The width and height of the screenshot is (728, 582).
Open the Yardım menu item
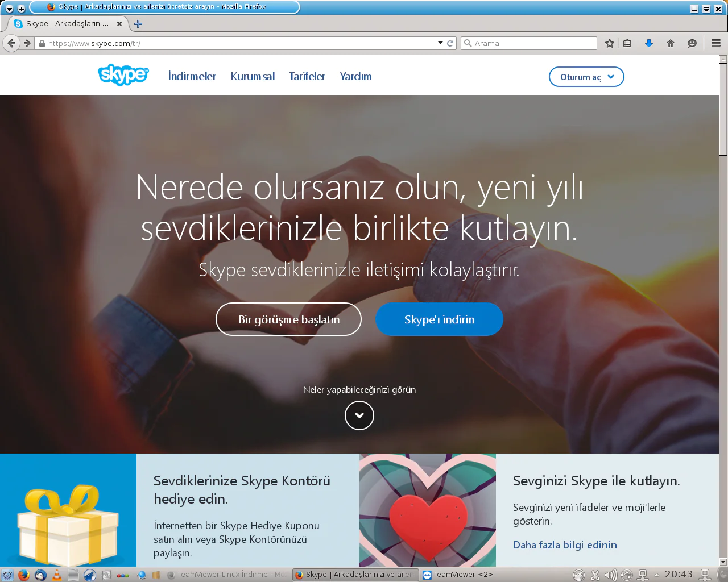355,76
